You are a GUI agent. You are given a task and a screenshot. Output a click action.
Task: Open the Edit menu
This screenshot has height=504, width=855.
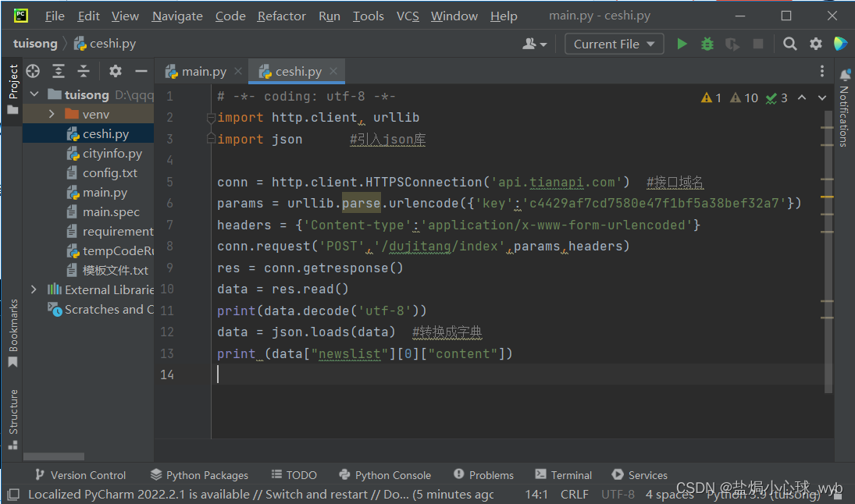pos(88,16)
